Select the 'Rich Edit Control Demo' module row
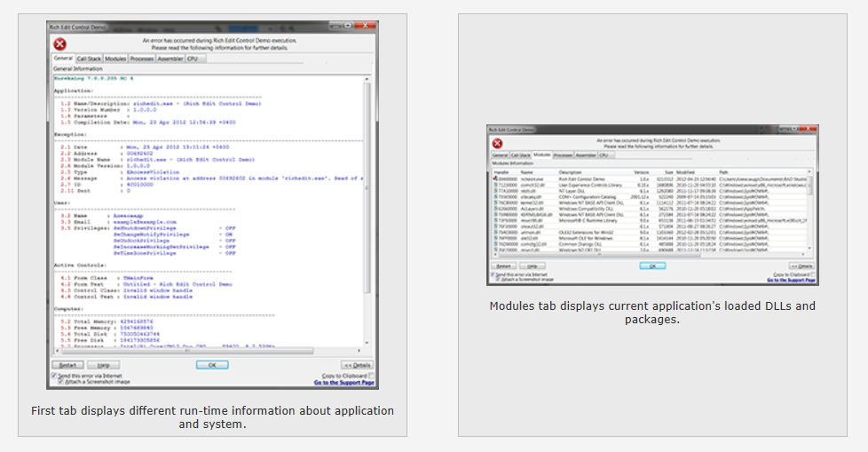Viewport: 868px width, 452px height. click(650, 178)
